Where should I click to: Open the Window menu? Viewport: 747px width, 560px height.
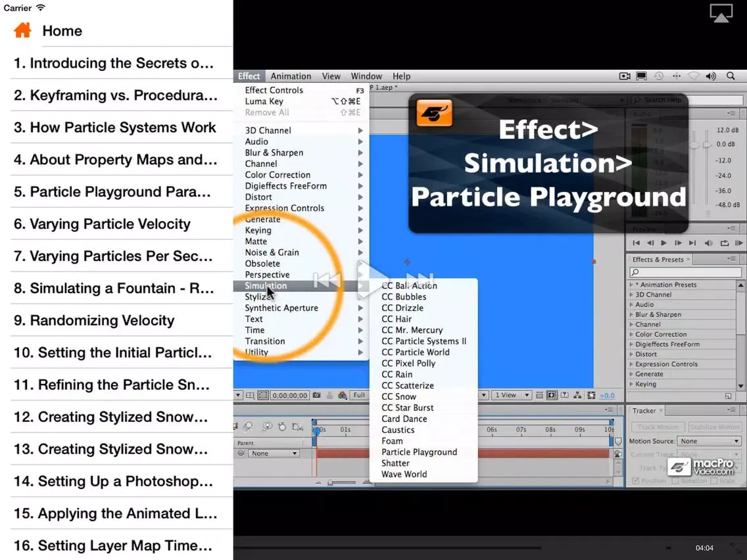[x=366, y=76]
